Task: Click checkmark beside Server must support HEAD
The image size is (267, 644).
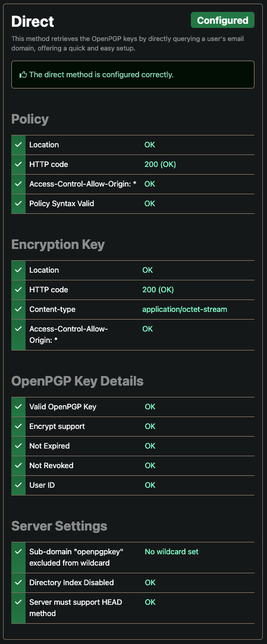Action: [18, 602]
